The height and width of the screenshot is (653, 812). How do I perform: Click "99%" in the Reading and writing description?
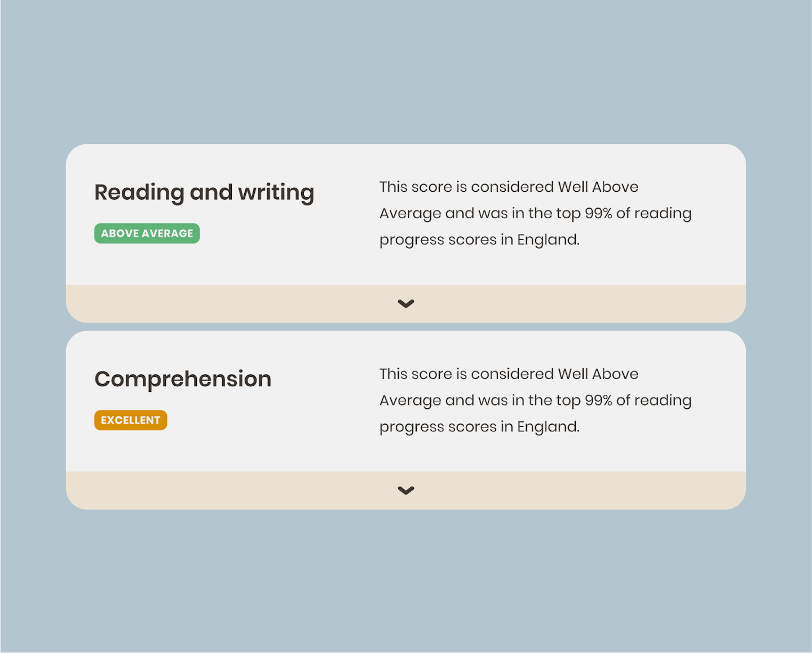coord(598,214)
